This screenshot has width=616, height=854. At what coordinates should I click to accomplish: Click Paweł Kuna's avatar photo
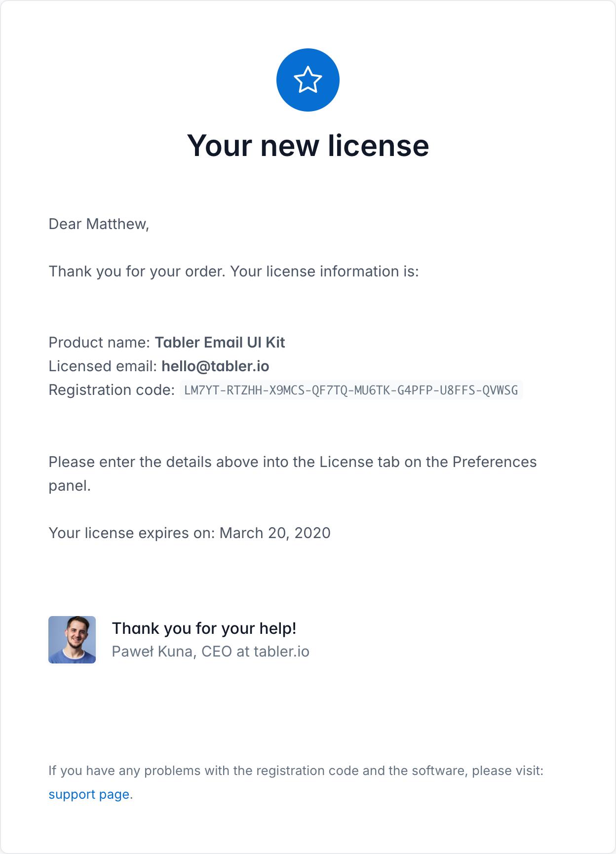click(x=72, y=640)
